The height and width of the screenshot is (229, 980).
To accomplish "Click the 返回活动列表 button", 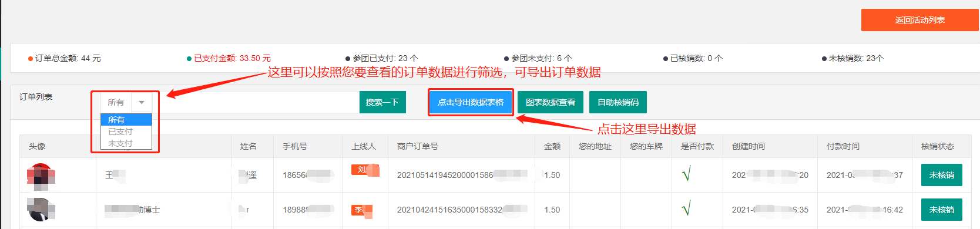I will (919, 20).
